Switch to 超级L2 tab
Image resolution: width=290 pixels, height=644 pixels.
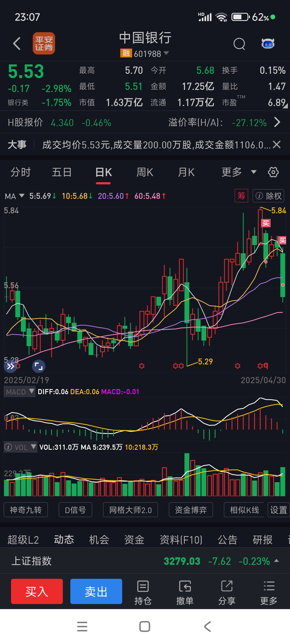[x=23, y=540]
